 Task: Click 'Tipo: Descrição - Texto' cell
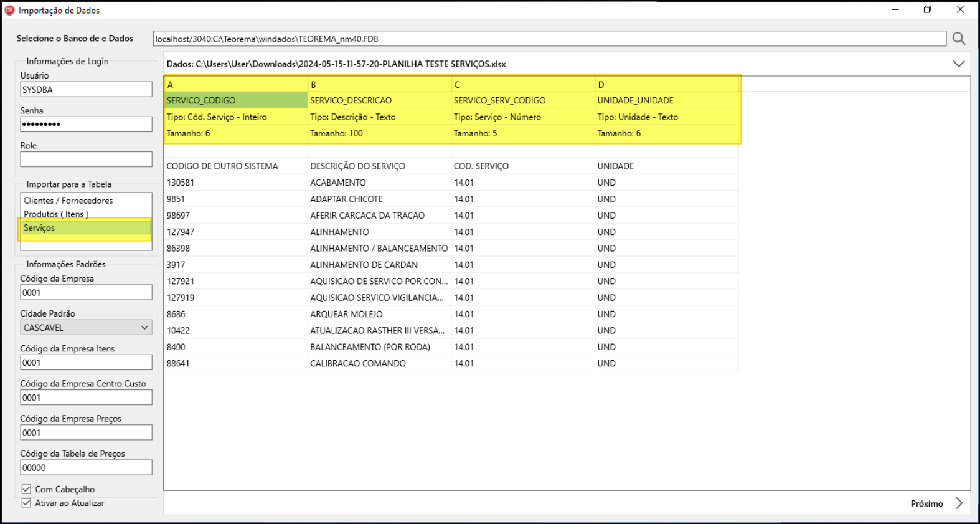tap(379, 117)
